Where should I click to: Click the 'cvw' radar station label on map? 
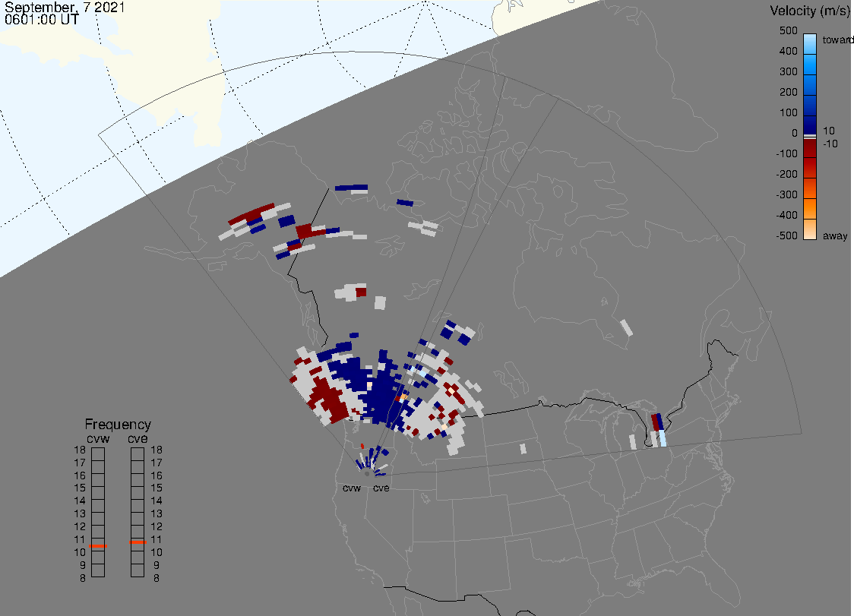(x=352, y=488)
